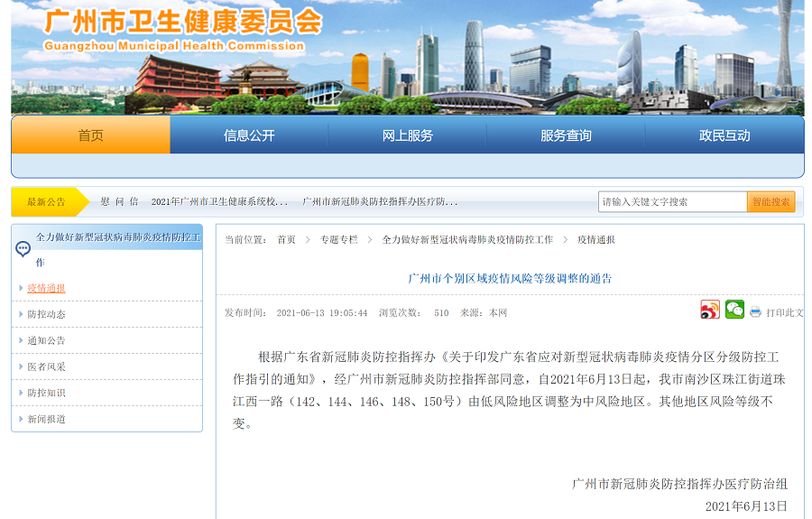
Task: Expand 医者风采 sidebar item
Action: coord(46,366)
